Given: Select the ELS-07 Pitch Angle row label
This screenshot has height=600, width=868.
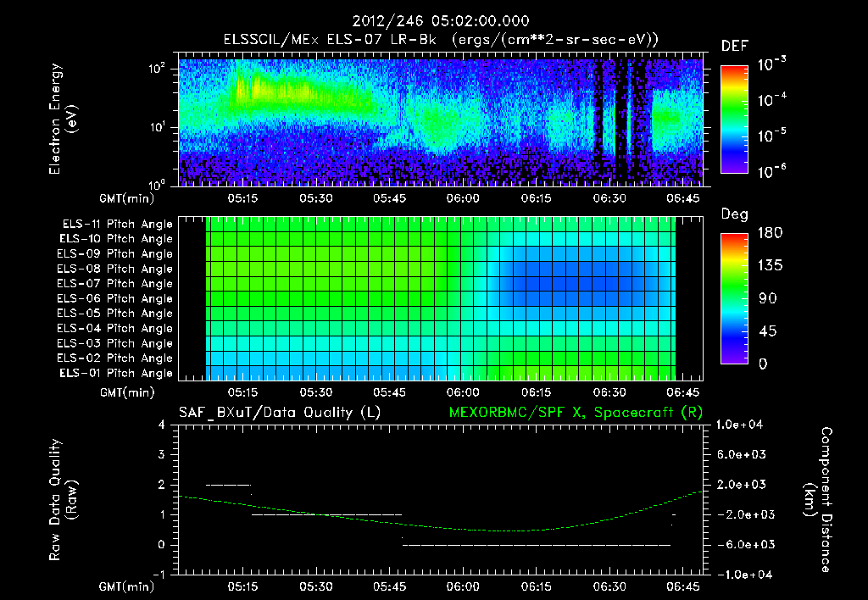Looking at the screenshot, I should click(x=114, y=283).
